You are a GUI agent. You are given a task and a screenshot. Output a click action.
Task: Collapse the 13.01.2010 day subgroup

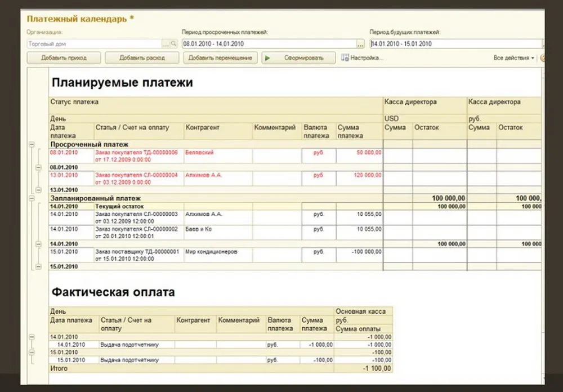[x=38, y=190]
